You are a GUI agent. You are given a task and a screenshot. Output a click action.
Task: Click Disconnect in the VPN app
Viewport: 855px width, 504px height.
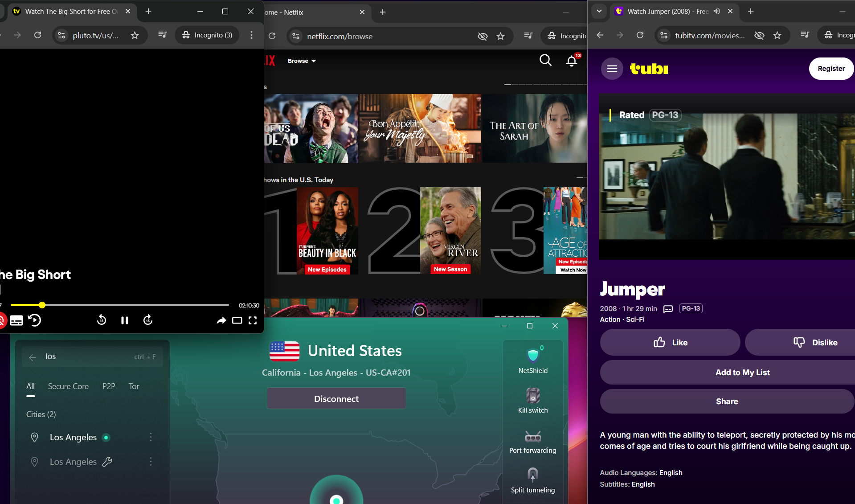(336, 399)
